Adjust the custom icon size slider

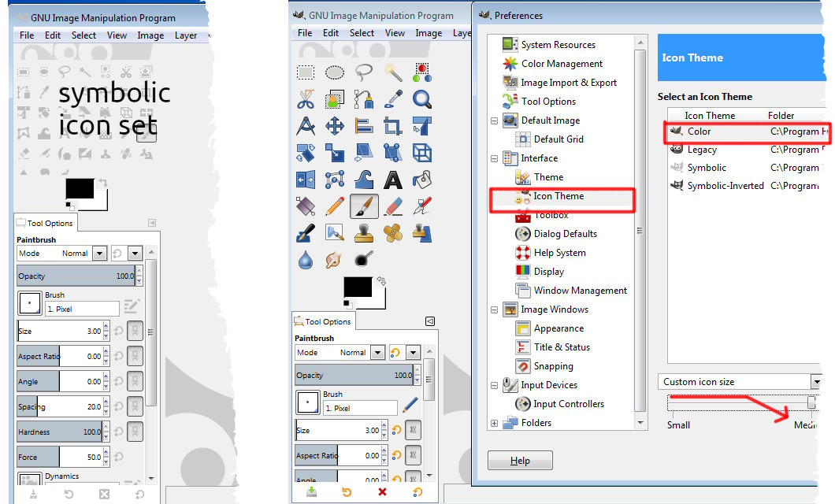coord(811,403)
